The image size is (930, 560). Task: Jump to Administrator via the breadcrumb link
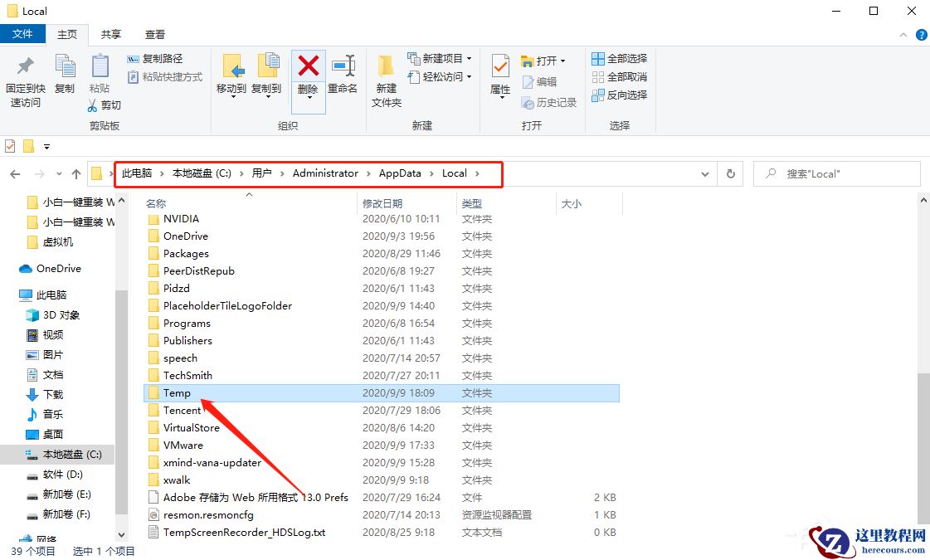click(325, 173)
